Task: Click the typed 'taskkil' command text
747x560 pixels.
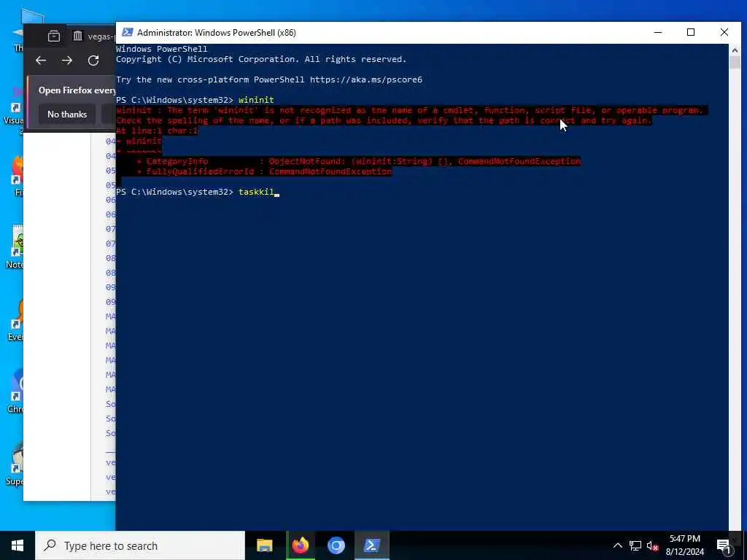Action: click(256, 192)
